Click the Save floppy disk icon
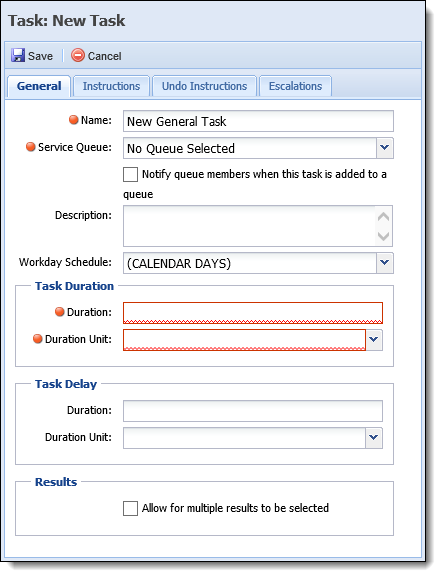 point(18,56)
